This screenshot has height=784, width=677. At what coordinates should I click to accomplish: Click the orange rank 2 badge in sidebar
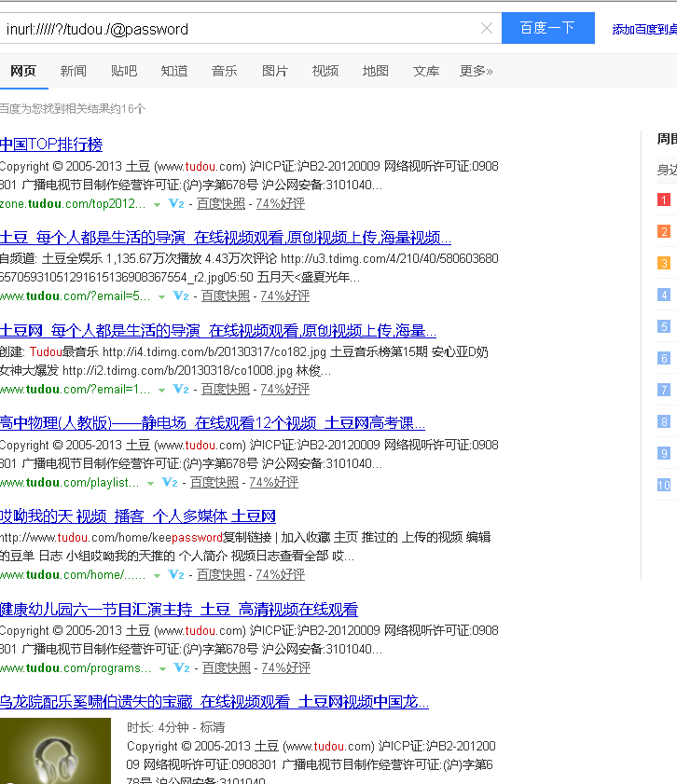[664, 231]
